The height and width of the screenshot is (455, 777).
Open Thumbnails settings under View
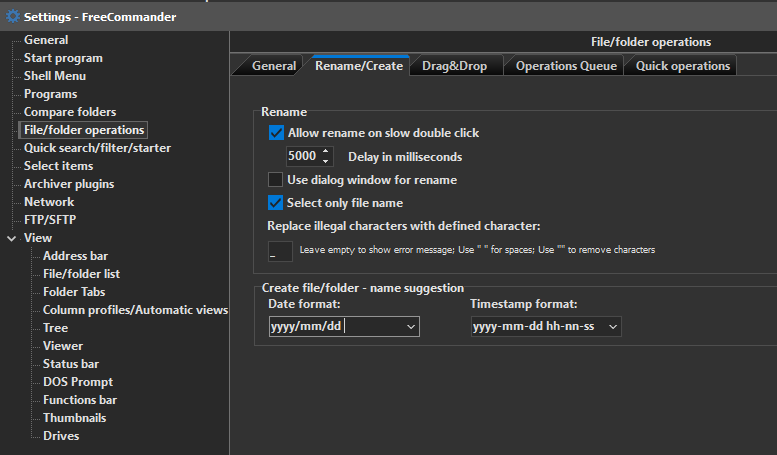pyautogui.click(x=74, y=418)
